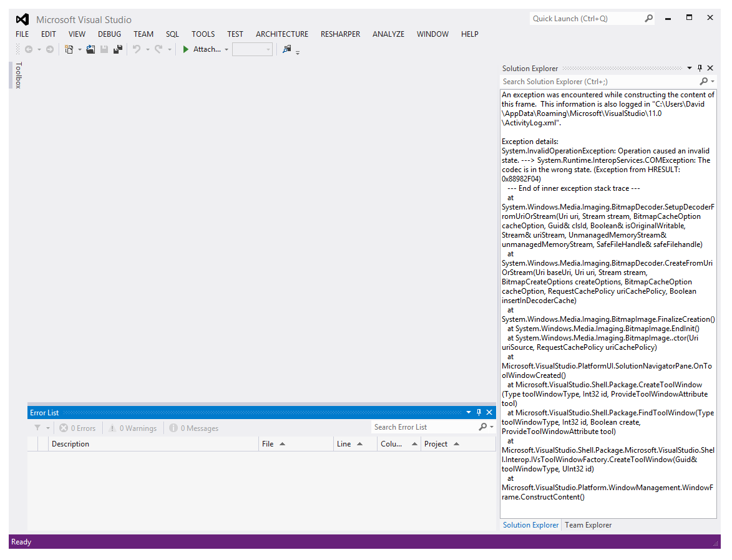Open the Error List search options dropdown
The image size is (732, 560).
[x=492, y=427]
